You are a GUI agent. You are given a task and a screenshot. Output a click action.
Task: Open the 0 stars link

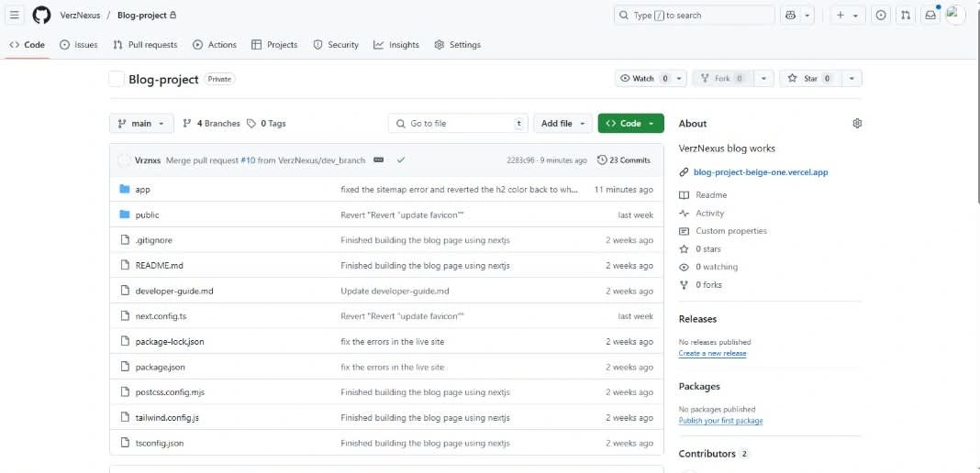[700, 249]
